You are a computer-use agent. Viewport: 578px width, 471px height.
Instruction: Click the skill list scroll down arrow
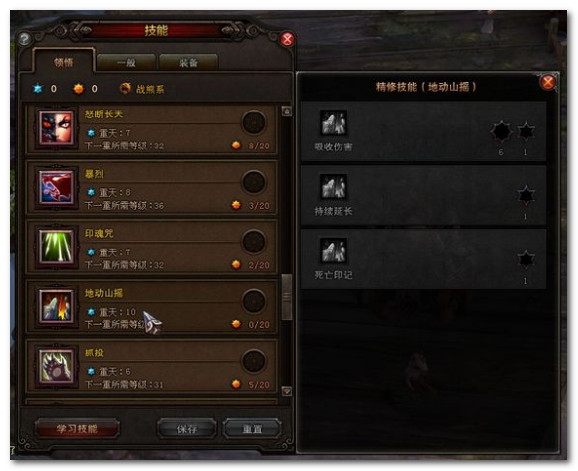tap(287, 391)
